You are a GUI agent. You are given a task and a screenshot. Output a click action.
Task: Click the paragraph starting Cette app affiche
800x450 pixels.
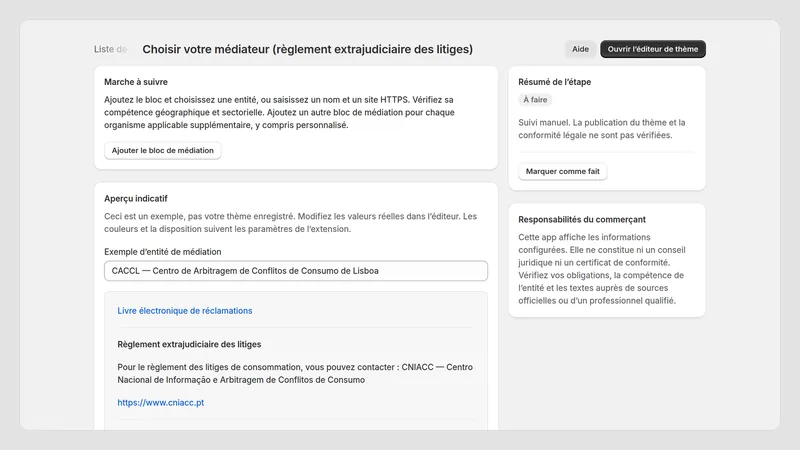coord(602,269)
